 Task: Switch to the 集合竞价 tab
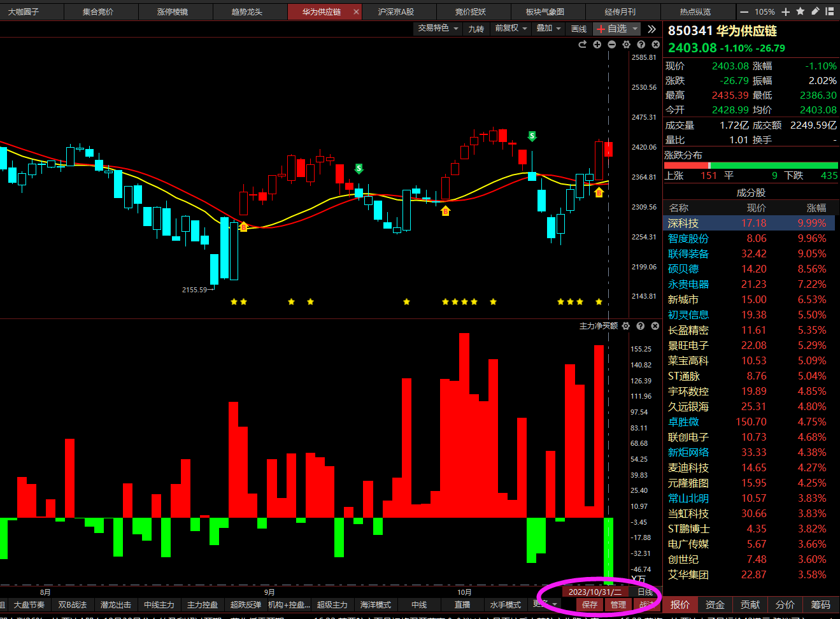(x=97, y=11)
